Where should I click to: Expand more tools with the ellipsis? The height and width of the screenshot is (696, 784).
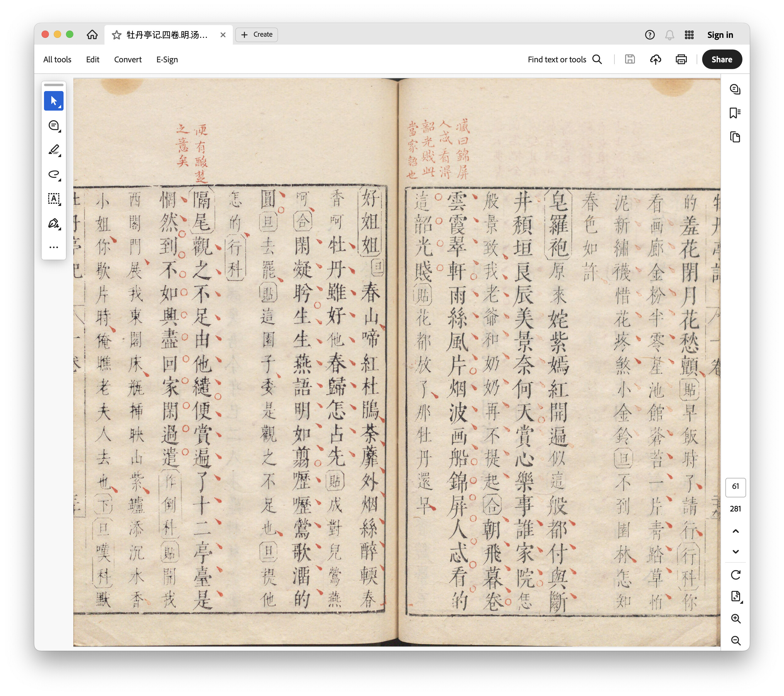53,247
